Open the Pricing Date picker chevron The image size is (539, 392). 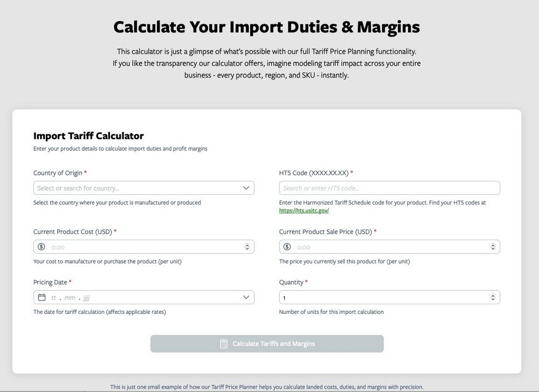(246, 297)
